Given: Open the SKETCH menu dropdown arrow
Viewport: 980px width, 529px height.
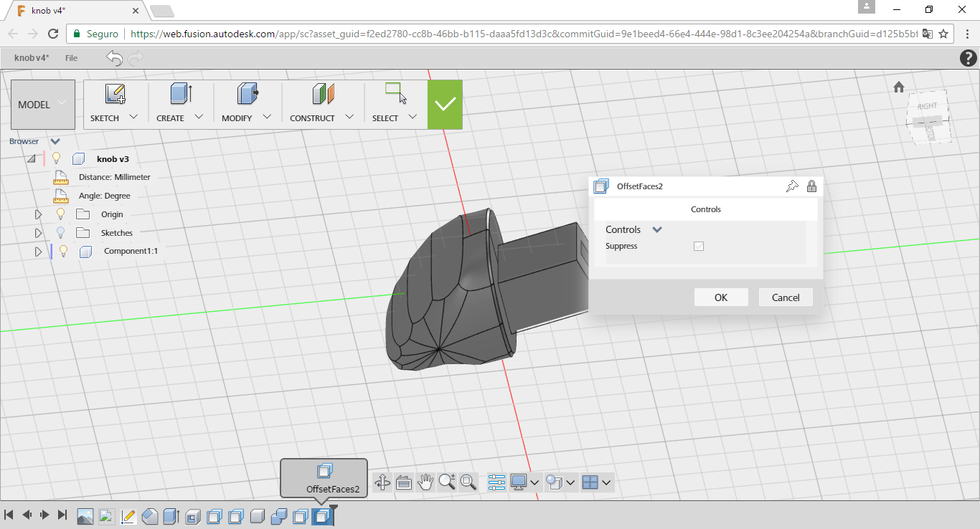Looking at the screenshot, I should tap(133, 117).
